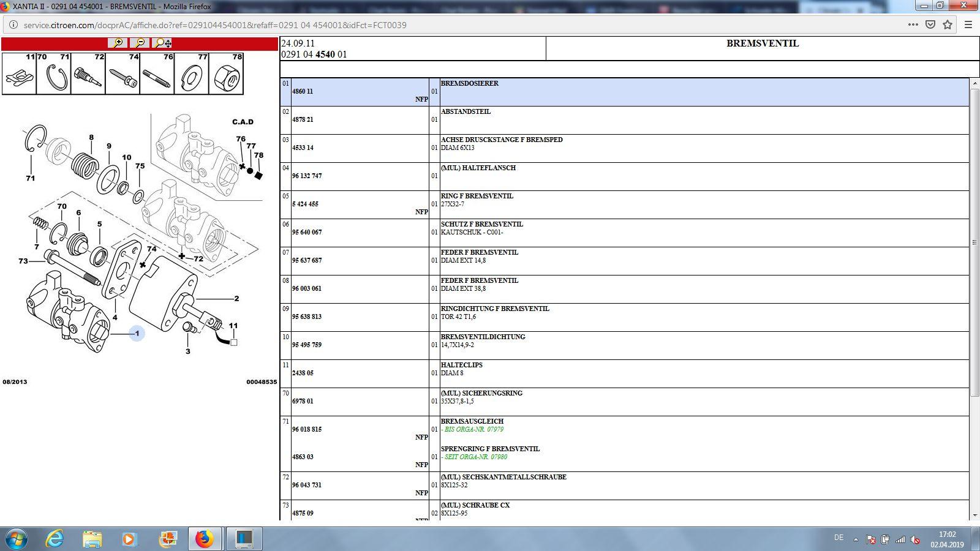Select HALTECLIPS row
This screenshot has width=980, height=551.
(625, 373)
